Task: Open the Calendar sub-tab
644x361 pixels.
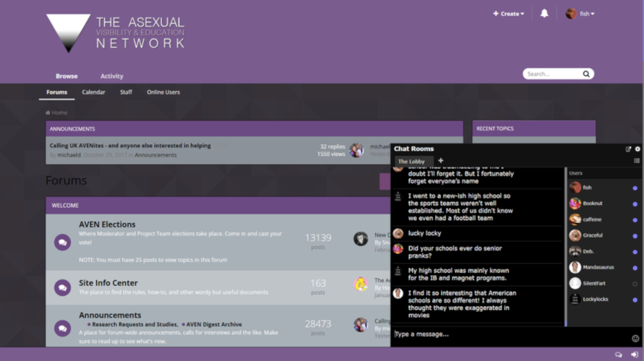Action: coord(93,92)
